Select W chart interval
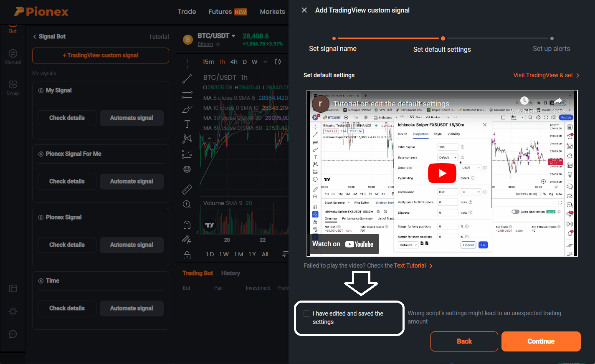The image size is (595, 364). point(254,62)
